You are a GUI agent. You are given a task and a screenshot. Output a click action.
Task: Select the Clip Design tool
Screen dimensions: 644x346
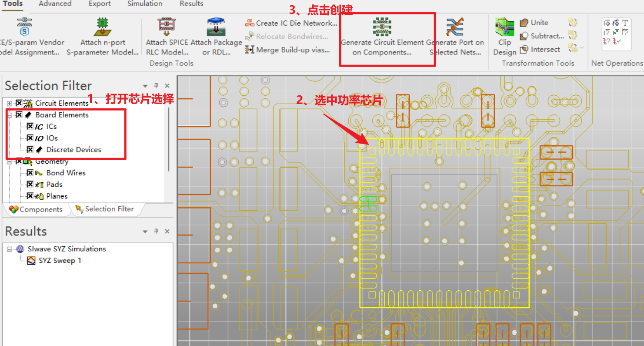pos(504,33)
